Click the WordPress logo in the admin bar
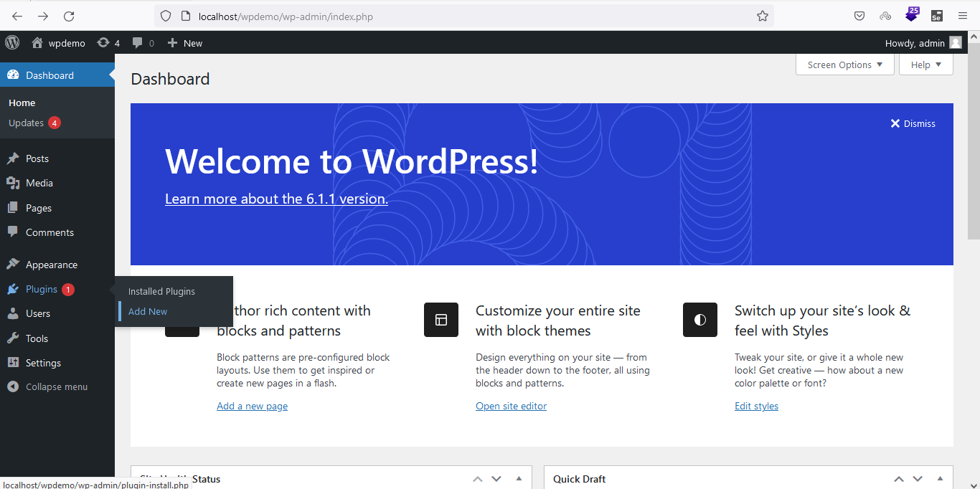This screenshot has height=489, width=980. click(x=11, y=43)
